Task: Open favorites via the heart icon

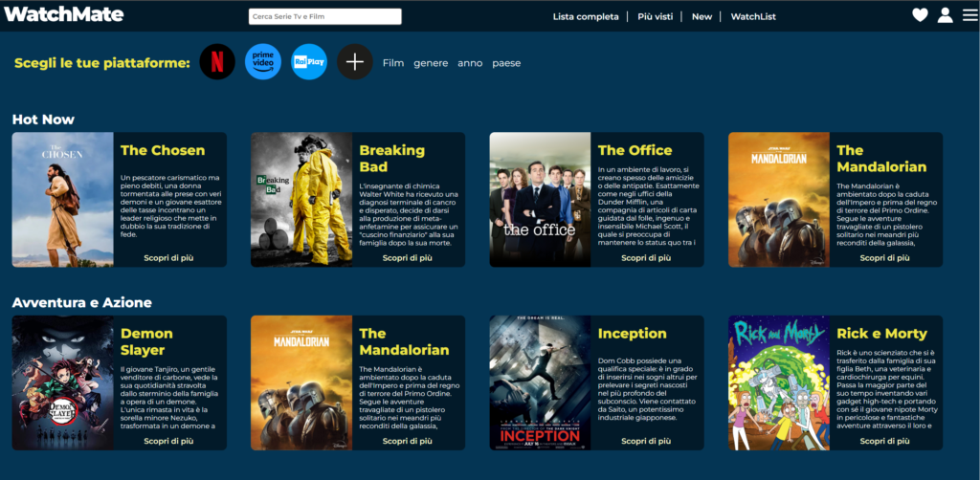Action: [920, 15]
